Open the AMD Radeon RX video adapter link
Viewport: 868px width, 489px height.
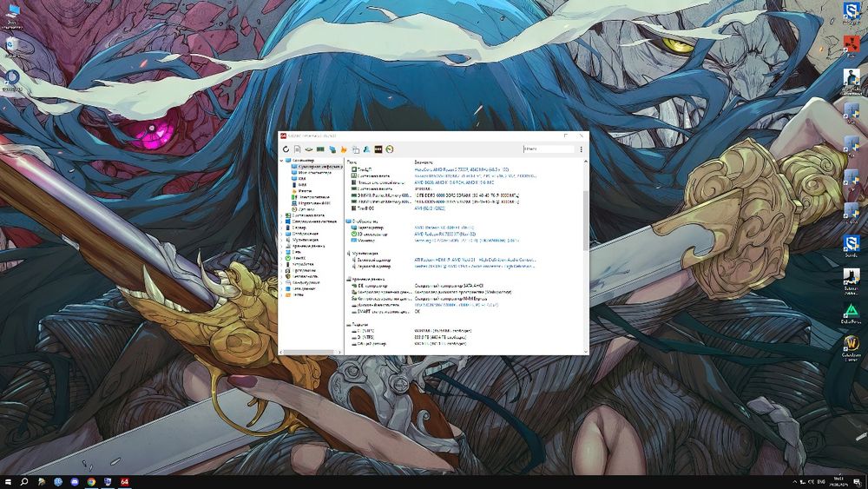click(444, 228)
